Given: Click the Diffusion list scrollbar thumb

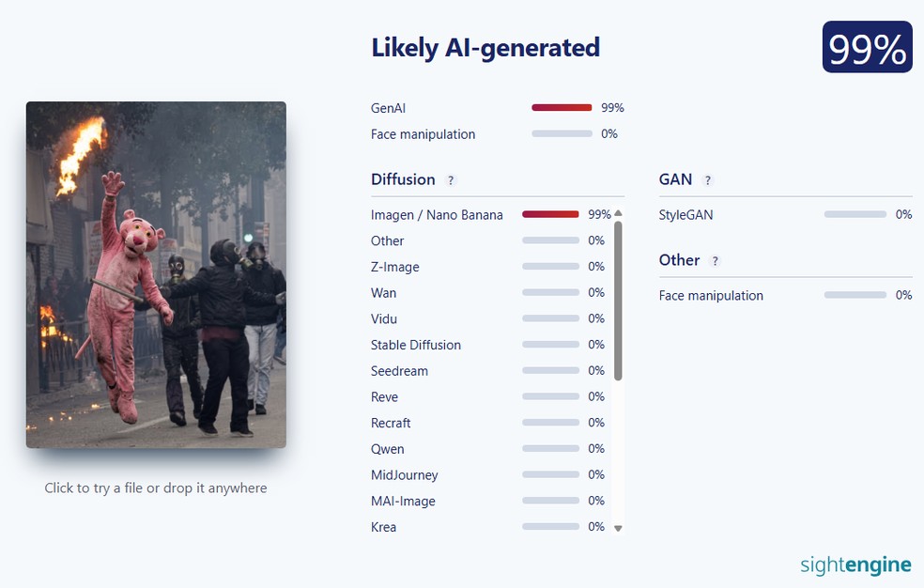Looking at the screenshot, I should [618, 301].
